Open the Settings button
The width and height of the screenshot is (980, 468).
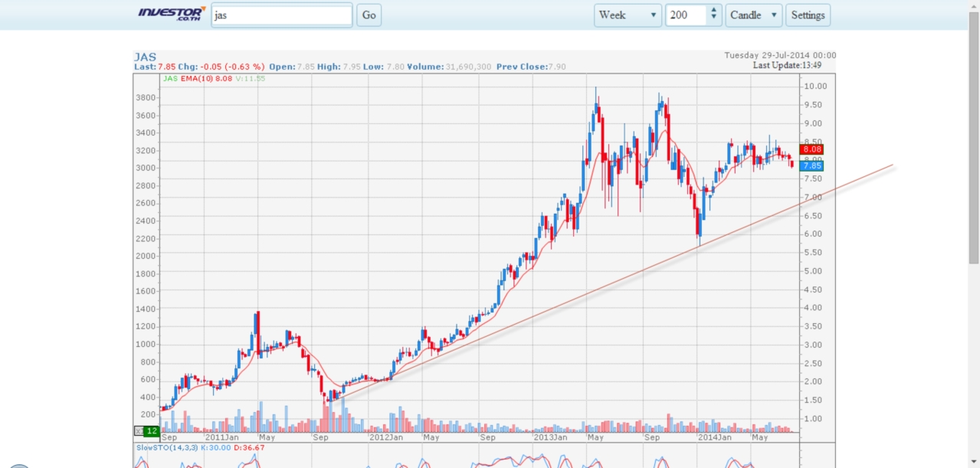click(808, 15)
